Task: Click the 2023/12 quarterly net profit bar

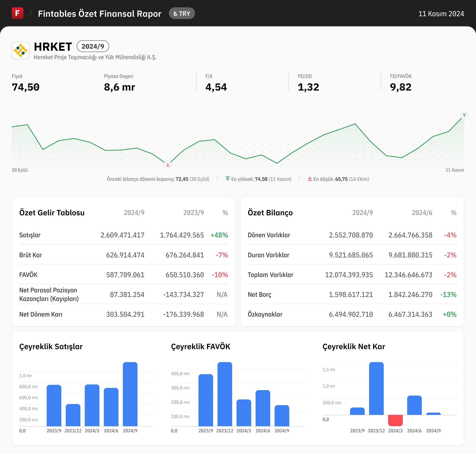Action: pos(376,388)
